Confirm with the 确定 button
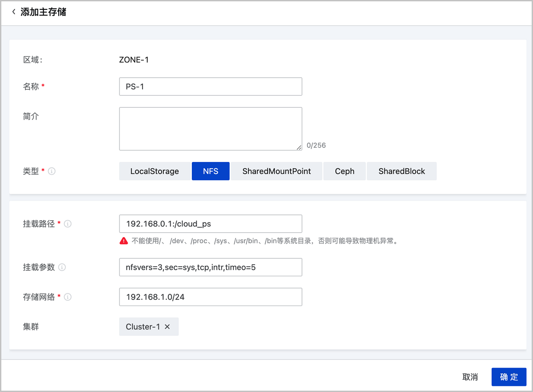 (x=509, y=377)
